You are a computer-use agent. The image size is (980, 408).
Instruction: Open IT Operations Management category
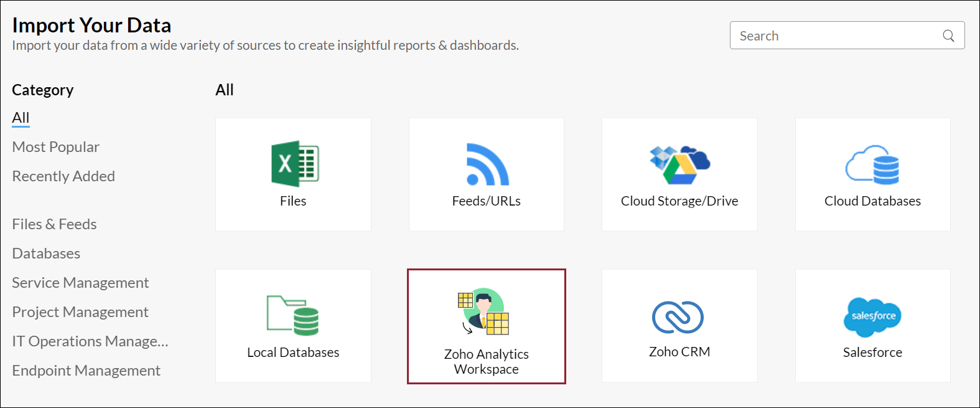click(90, 341)
